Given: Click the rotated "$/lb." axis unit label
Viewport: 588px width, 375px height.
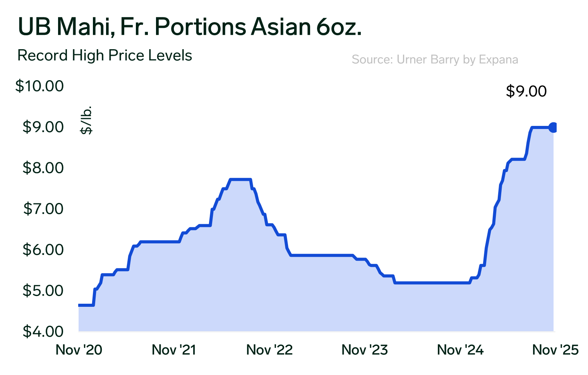Looking at the screenshot, I should coord(86,120).
